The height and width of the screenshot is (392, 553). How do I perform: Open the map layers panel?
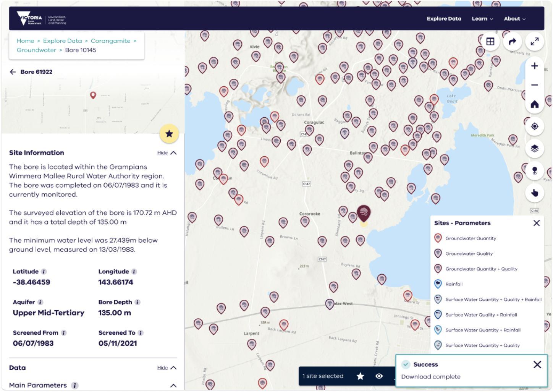click(x=535, y=149)
